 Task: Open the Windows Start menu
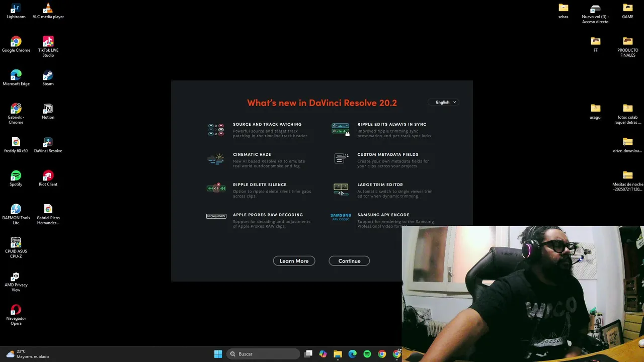[x=218, y=354]
